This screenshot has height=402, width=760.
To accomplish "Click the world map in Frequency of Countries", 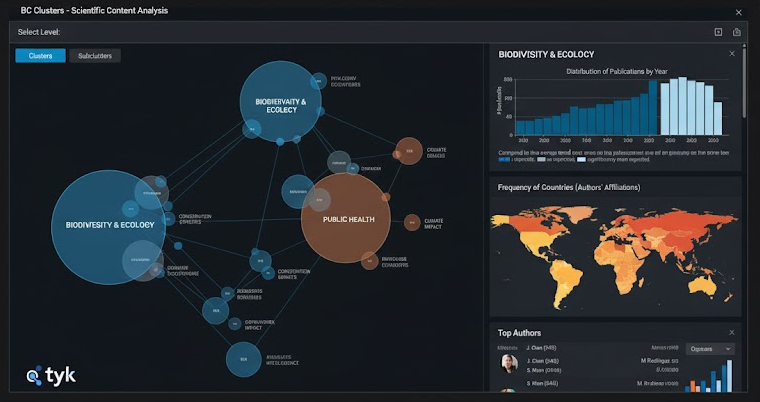I will pos(615,250).
